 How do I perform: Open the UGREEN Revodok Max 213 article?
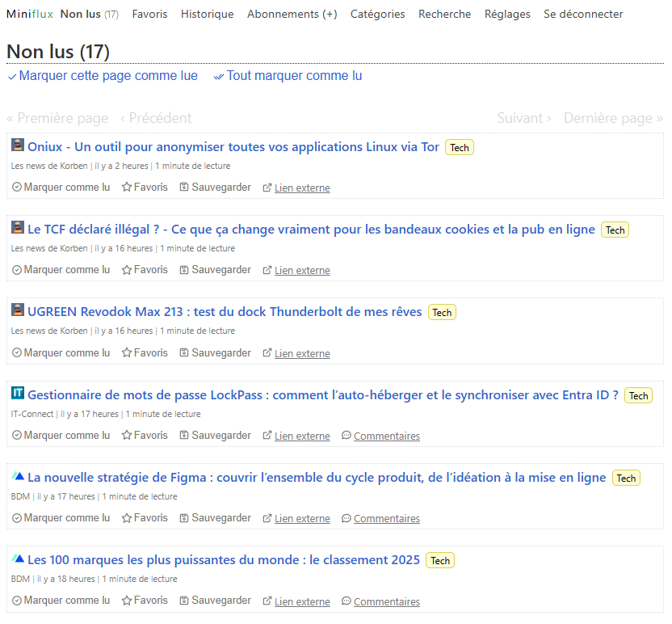tap(225, 311)
